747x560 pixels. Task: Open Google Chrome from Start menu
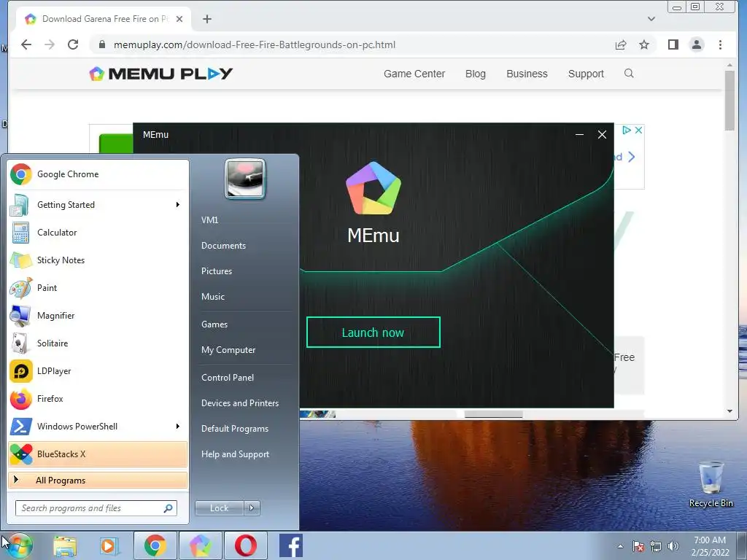(98, 174)
